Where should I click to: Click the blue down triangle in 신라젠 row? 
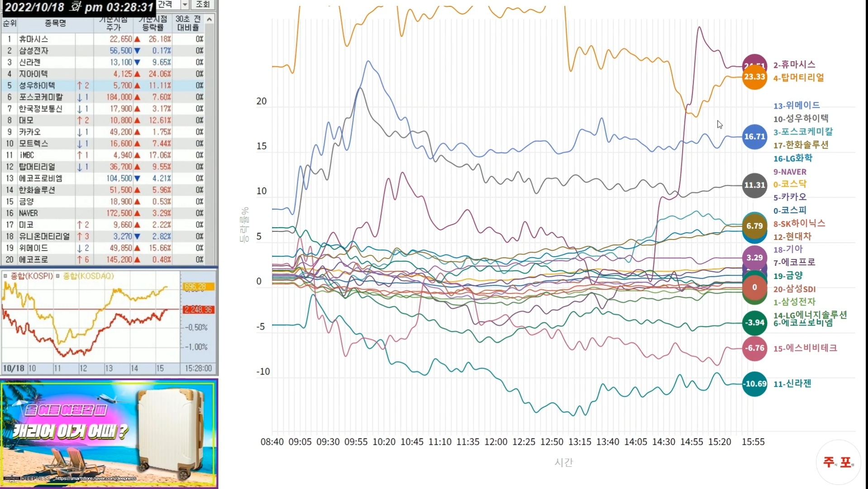pos(137,62)
